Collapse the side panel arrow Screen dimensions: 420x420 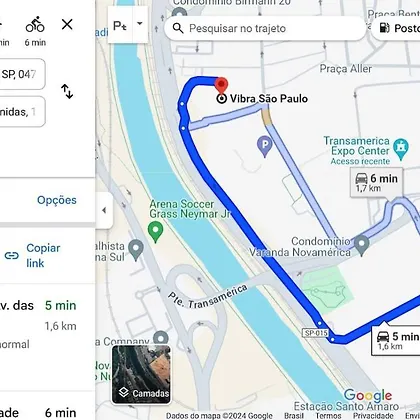(104, 210)
